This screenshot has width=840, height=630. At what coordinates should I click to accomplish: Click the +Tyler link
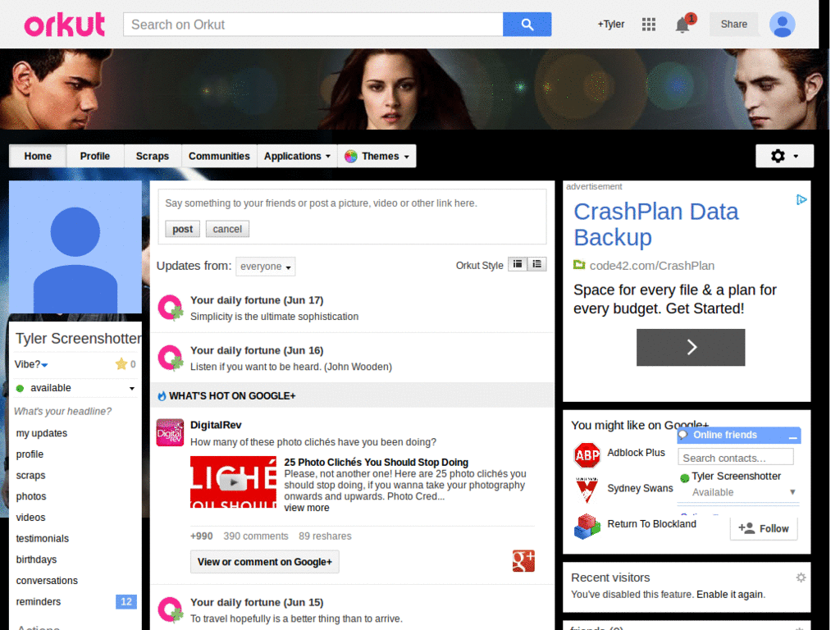610,24
